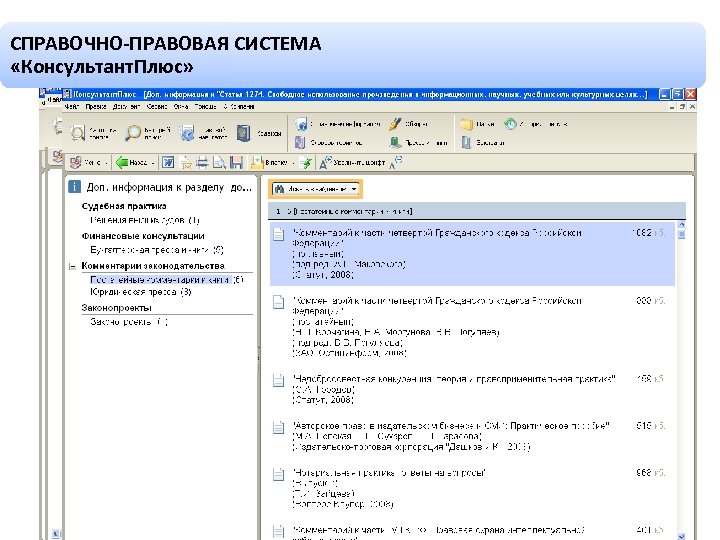Open the dropdown arrow next to Меню

click(106, 163)
